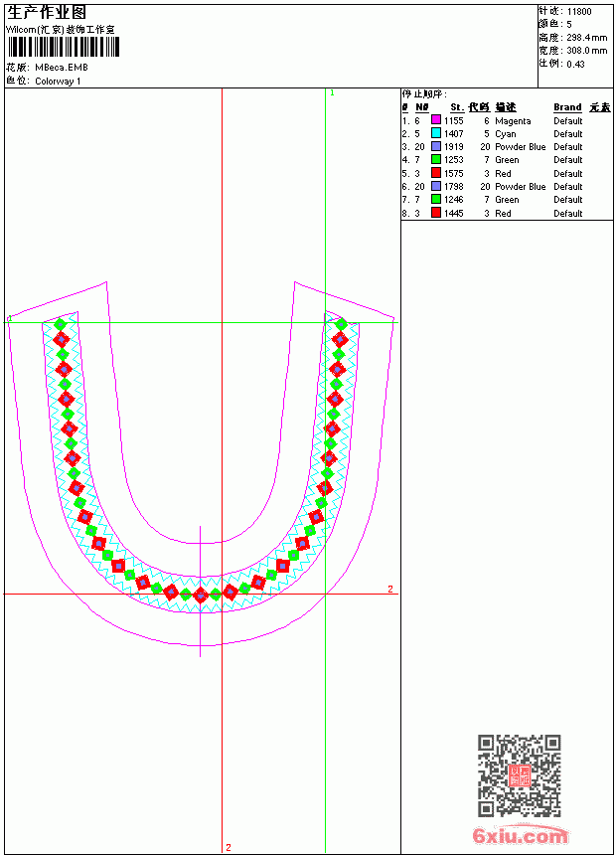The height and width of the screenshot is (855, 616).
Task: Click Default brand in the Cyan row
Action: (568, 133)
